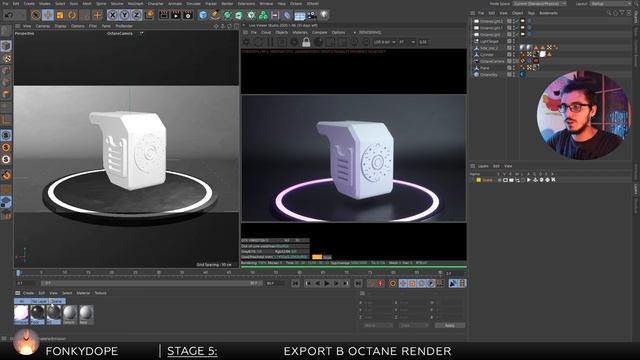Image resolution: width=640 pixels, height=360 pixels.
Task: Click the Apply button in coordinates panel
Action: pyautogui.click(x=449, y=325)
